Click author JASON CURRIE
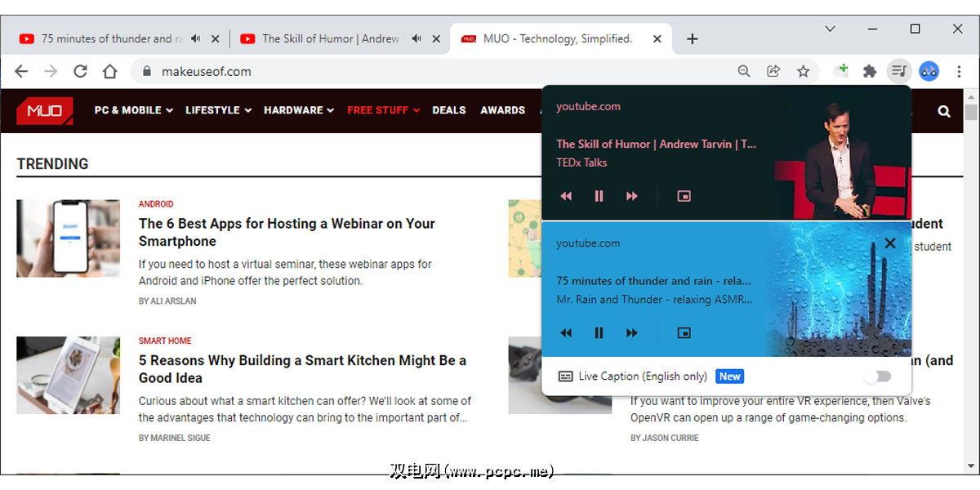Image resolution: width=980 pixels, height=490 pixels. 670,439
